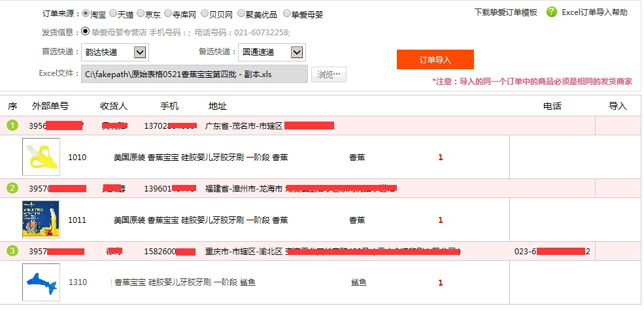Open the 备选快递 圆通速递 dropdown
Viewport: 644px width, 317px height.
tap(272, 52)
